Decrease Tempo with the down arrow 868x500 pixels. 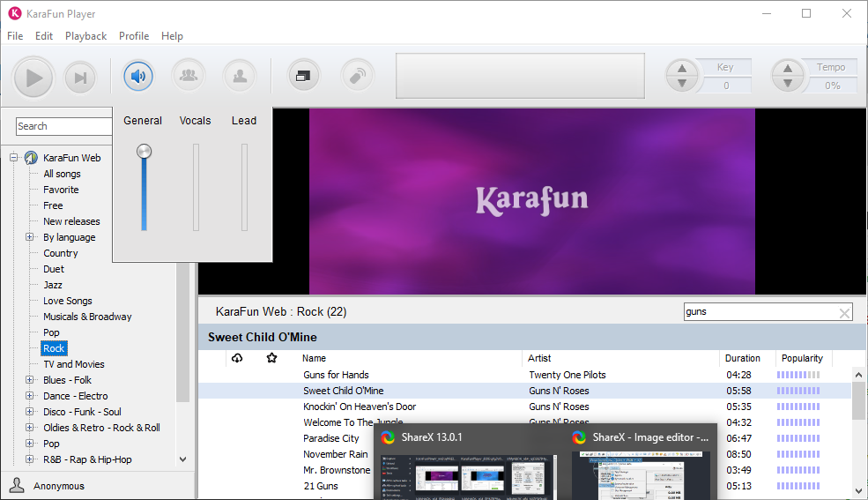pyautogui.click(x=788, y=84)
